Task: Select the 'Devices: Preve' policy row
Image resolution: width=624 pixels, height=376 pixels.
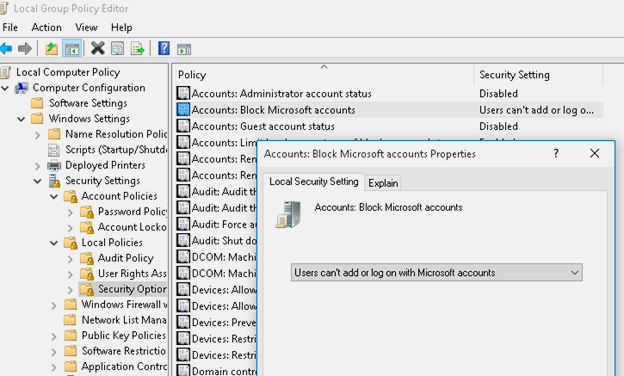Action: tap(216, 322)
